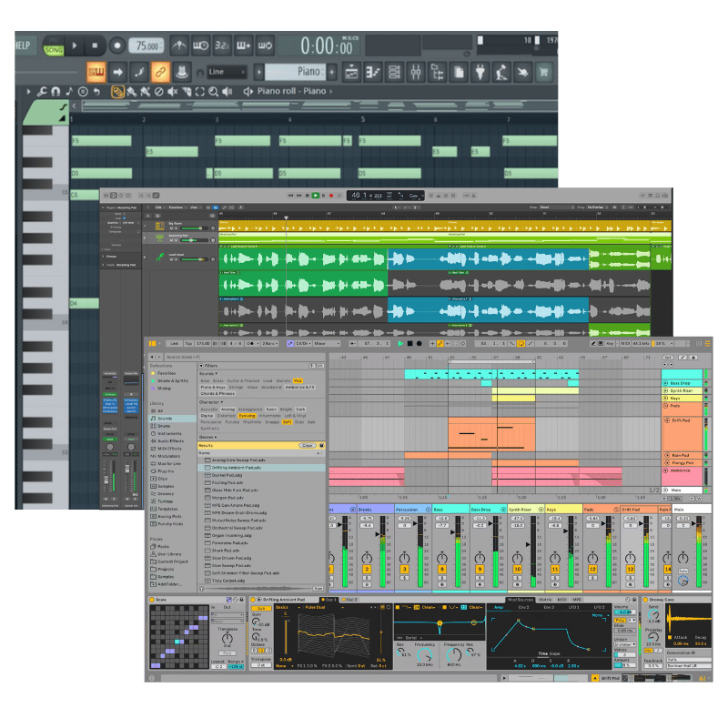Click the FL Studio record button
Viewport: 728px width, 728px height.
point(117,45)
